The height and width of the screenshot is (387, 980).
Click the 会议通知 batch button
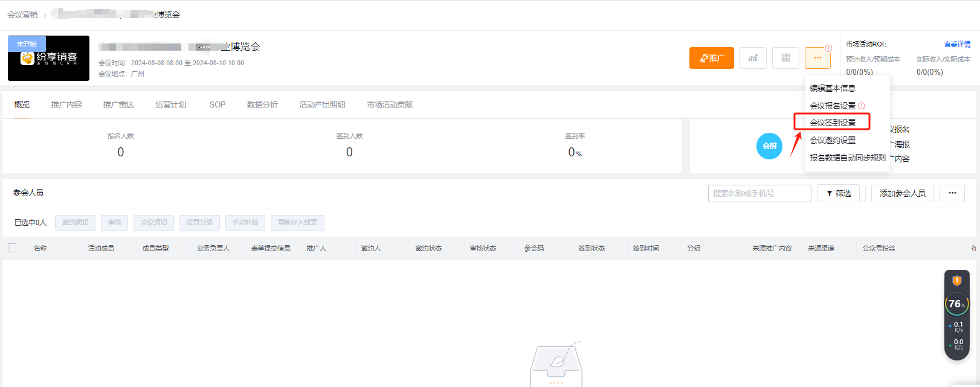154,223
